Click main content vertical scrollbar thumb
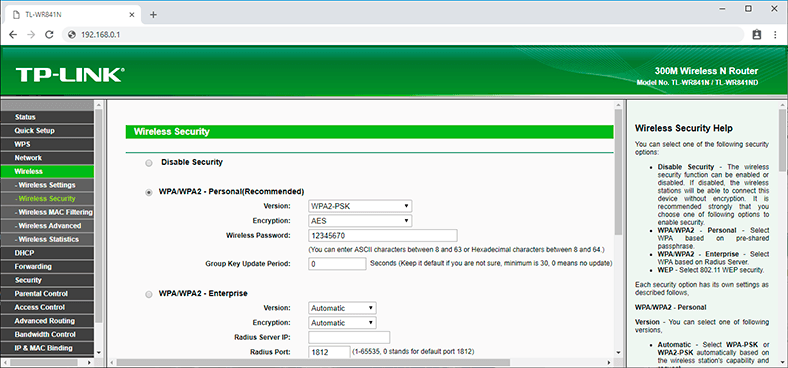The width and height of the screenshot is (788, 368). click(619, 172)
